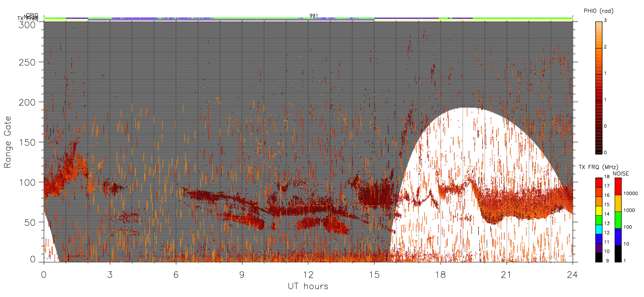
Task: Click the yellow NOISE swatch between 1000 and 10000
Action: pyautogui.click(x=618, y=203)
